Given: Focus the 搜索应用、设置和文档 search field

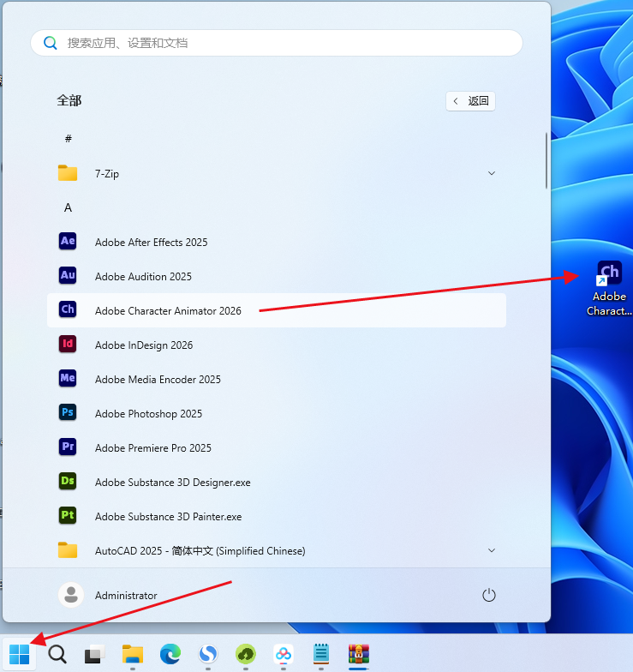Looking at the screenshot, I should pyautogui.click(x=277, y=43).
